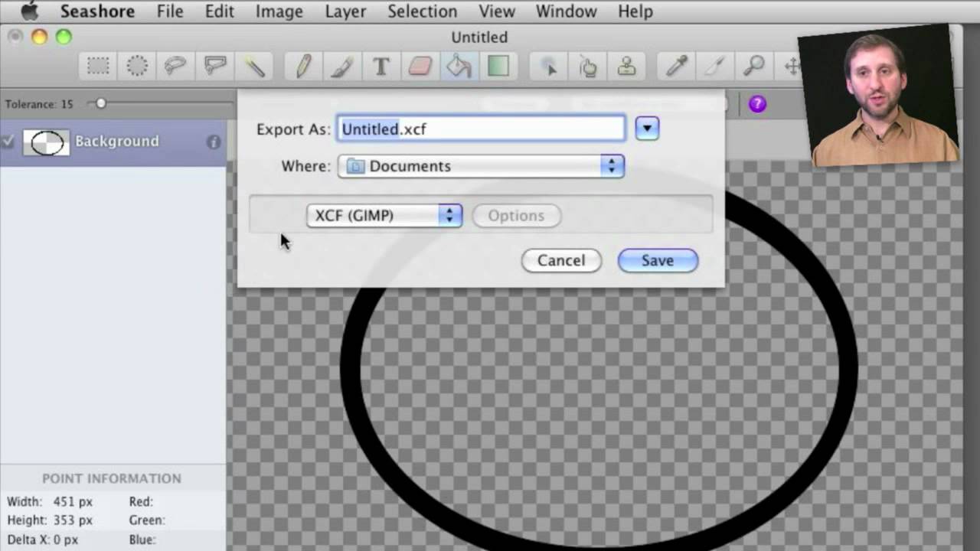Click the Tolerance: 15 label

pos(39,104)
